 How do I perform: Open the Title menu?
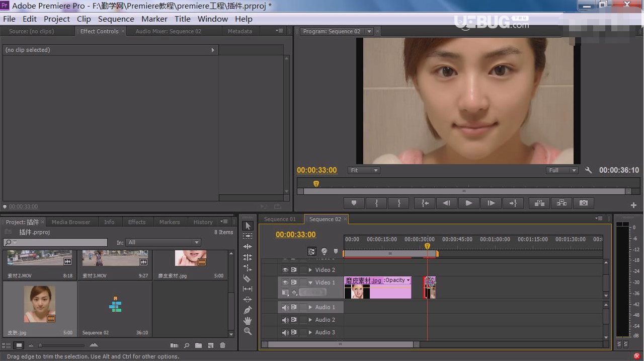[183, 19]
